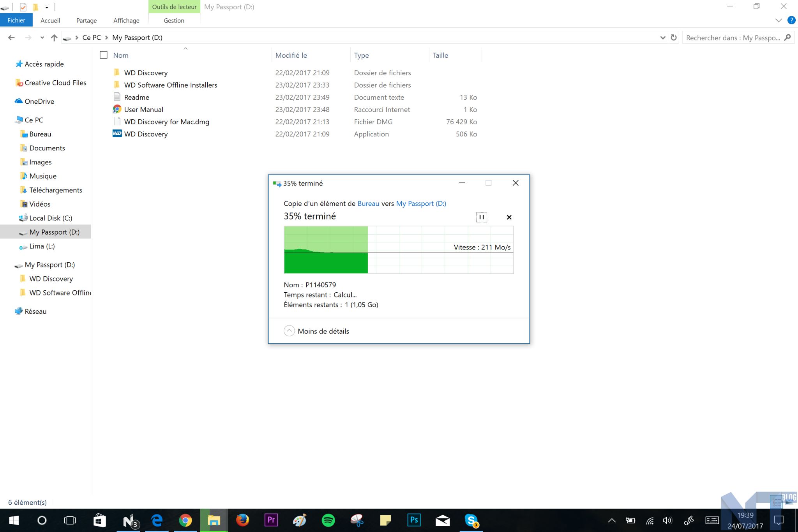Open Bureau in the navigation pane
This screenshot has height=532, width=798.
click(x=40, y=134)
